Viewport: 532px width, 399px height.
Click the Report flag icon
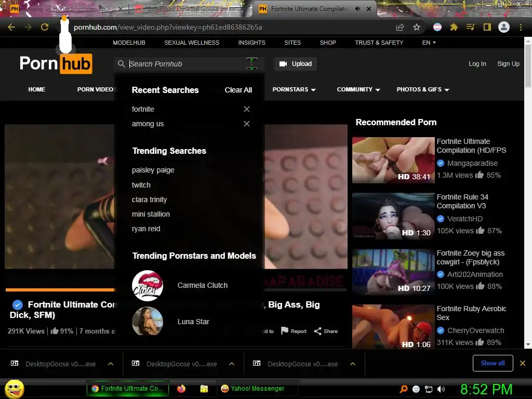point(285,331)
